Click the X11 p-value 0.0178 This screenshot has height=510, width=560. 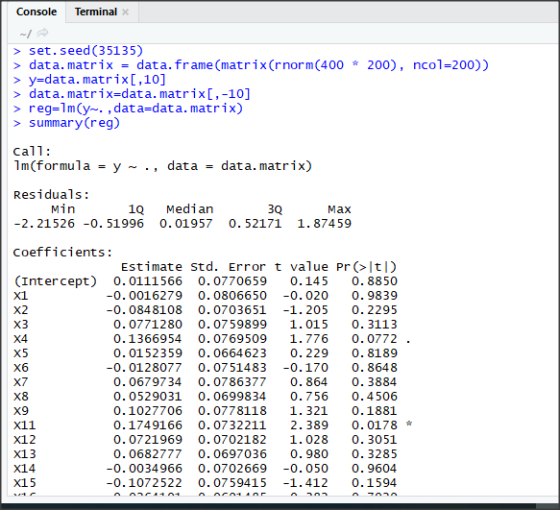374,425
